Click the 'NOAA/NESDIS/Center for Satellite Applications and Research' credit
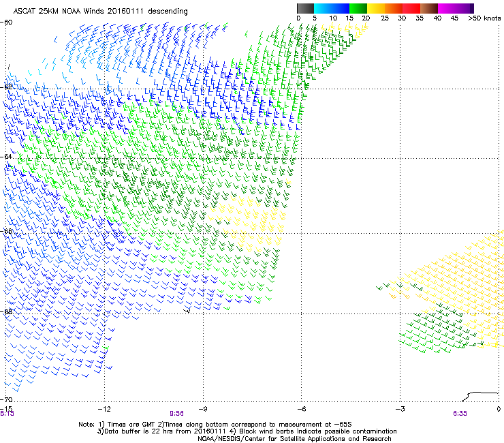Screen dimensions: 504x443 coord(294,439)
